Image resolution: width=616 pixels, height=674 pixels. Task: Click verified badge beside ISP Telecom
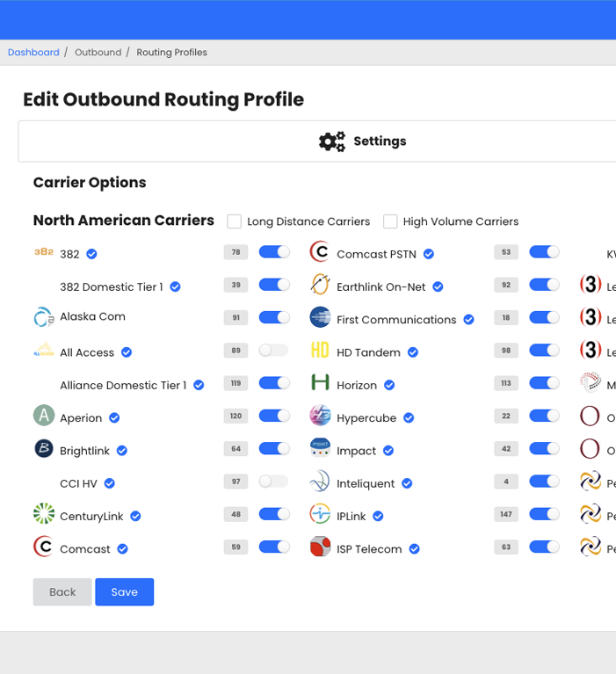click(415, 549)
